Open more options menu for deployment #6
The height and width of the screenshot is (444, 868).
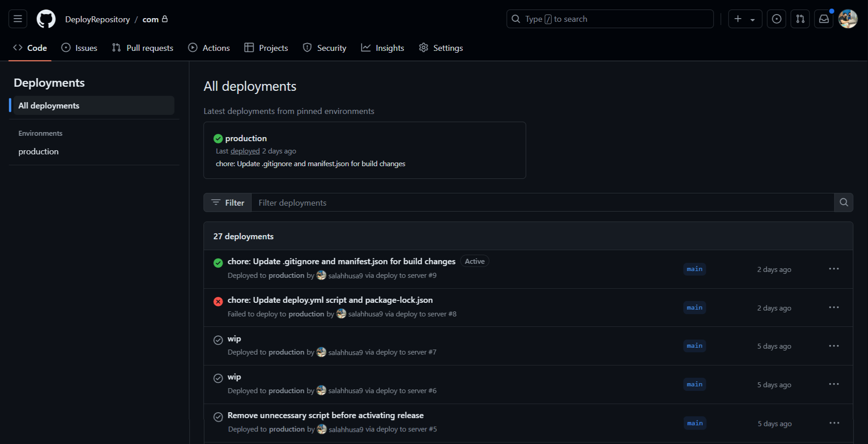point(834,384)
